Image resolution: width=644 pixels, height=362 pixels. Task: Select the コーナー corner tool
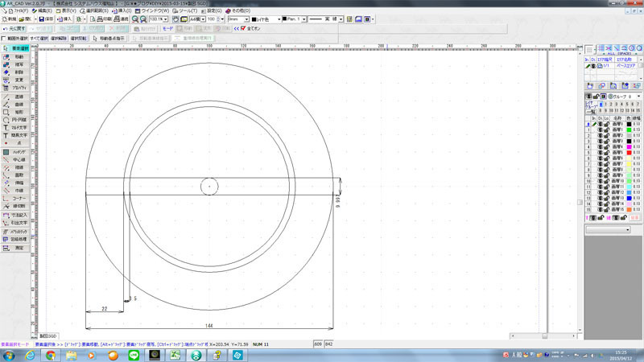(x=15, y=199)
